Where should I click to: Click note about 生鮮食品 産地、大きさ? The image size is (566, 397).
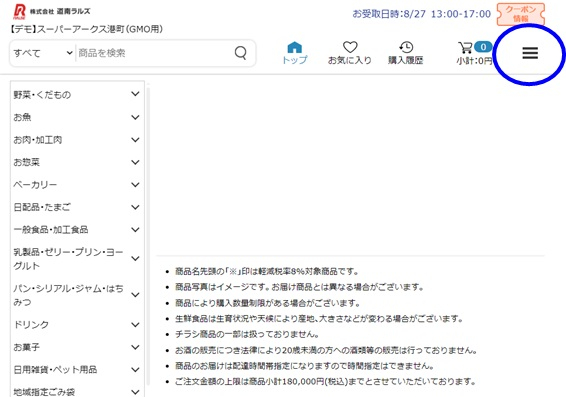(319, 319)
